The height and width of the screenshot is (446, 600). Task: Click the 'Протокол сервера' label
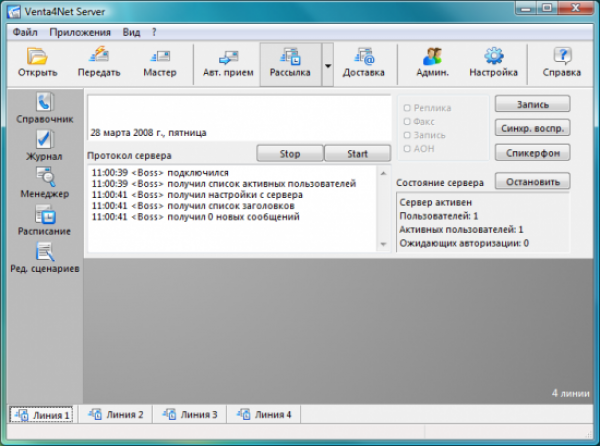(x=129, y=156)
